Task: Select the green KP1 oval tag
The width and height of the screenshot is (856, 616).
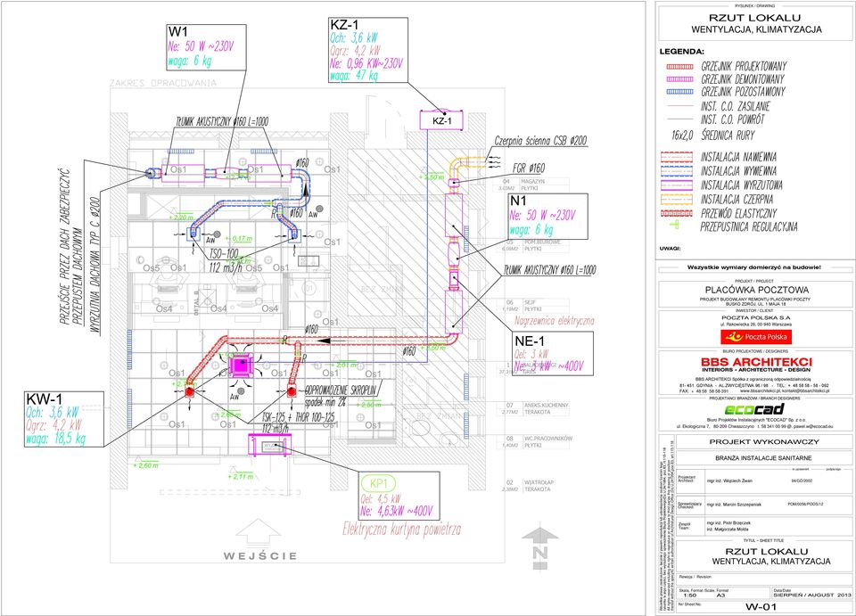Action: point(378,483)
